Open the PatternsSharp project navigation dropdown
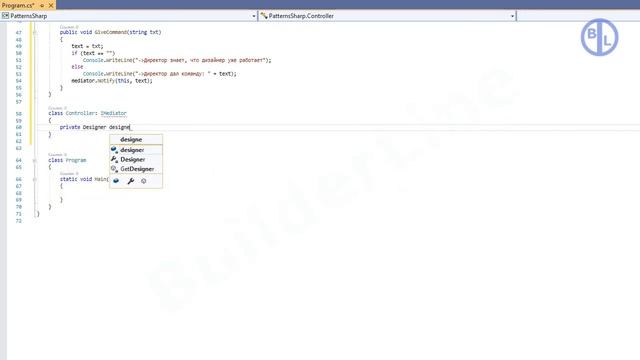The image size is (640, 360). (x=253, y=16)
